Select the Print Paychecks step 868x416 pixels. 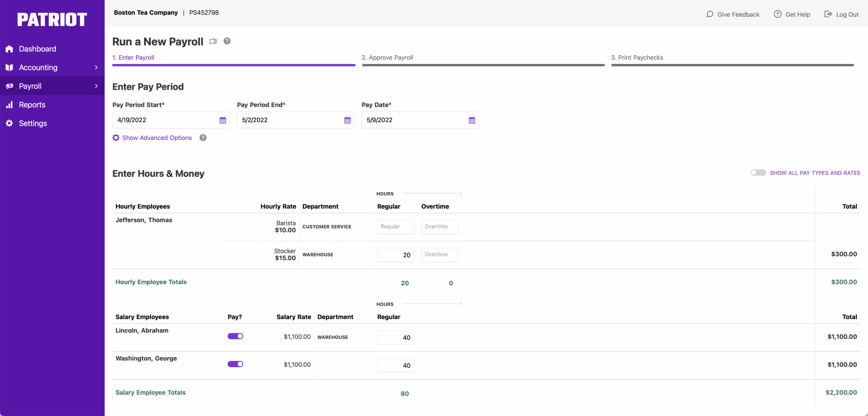(637, 57)
